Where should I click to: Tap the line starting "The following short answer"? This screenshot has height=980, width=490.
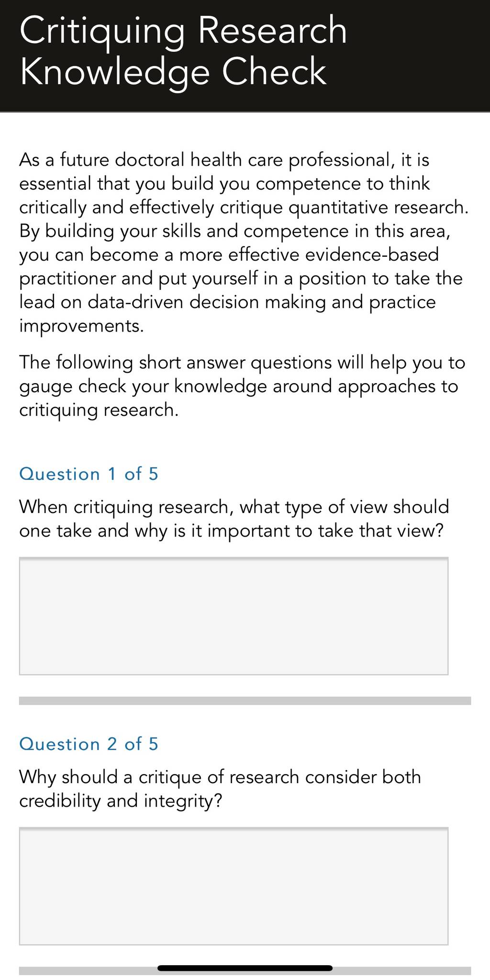[x=242, y=363]
